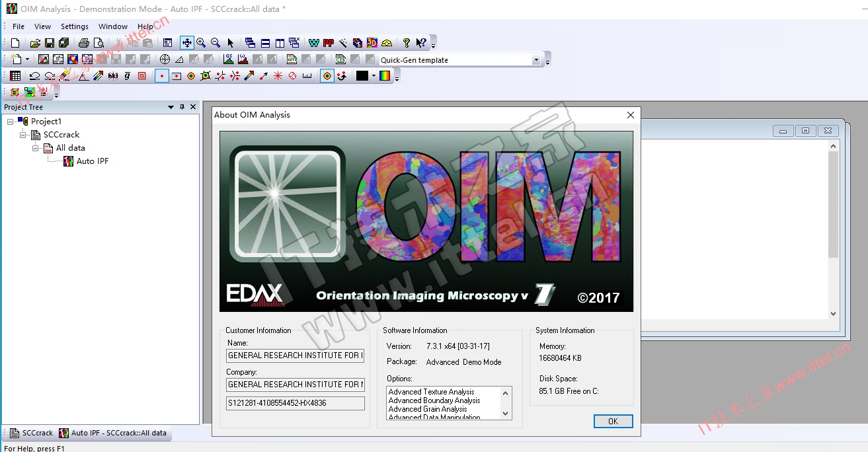Select Advanced Texture Analysis in the Options list

(431, 392)
